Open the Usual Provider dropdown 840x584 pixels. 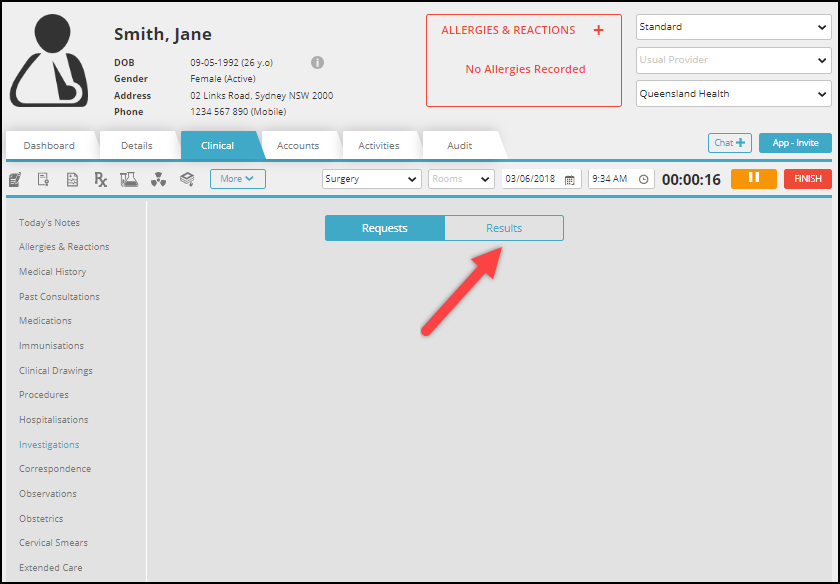pyautogui.click(x=733, y=60)
